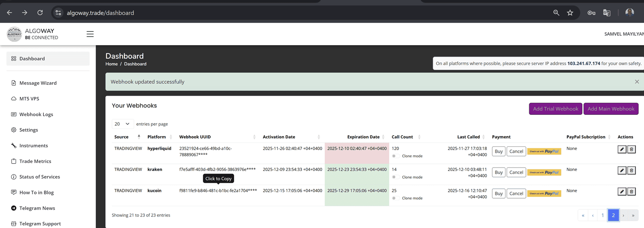Delete the kraken webhook
The image size is (644, 228).
pos(632,171)
